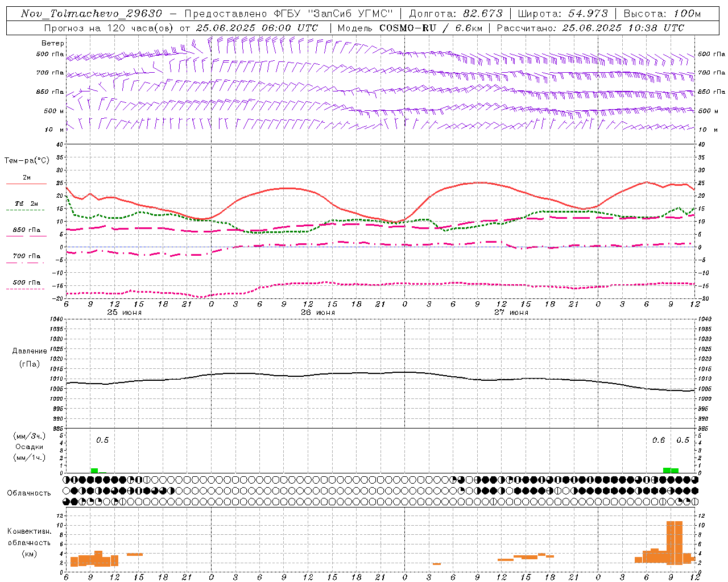
Task: Click the 850 гПа temperature legend entry
Action: (x=26, y=230)
